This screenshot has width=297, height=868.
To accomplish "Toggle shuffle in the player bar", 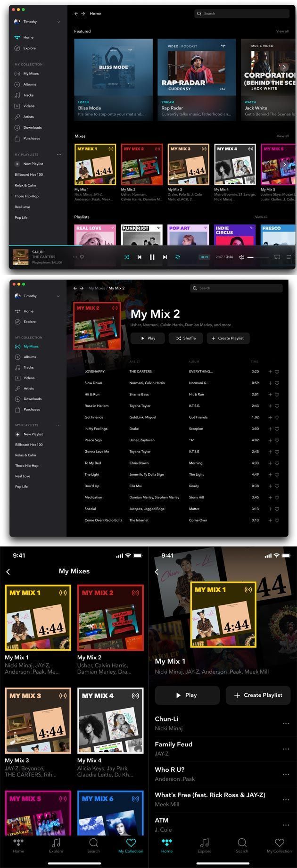I will coord(127,257).
